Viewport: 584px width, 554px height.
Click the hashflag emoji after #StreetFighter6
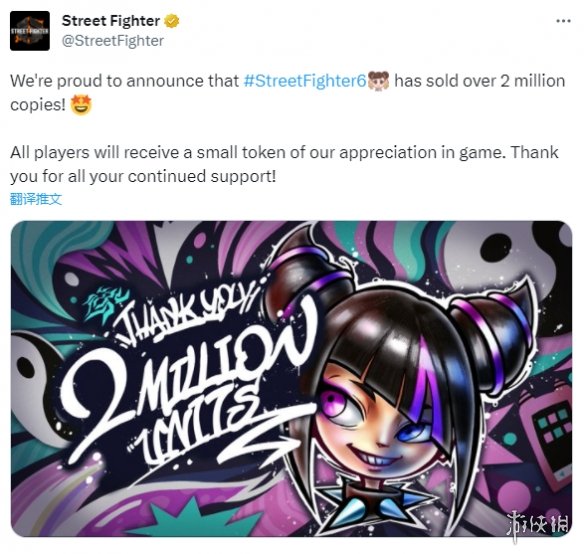tap(378, 81)
